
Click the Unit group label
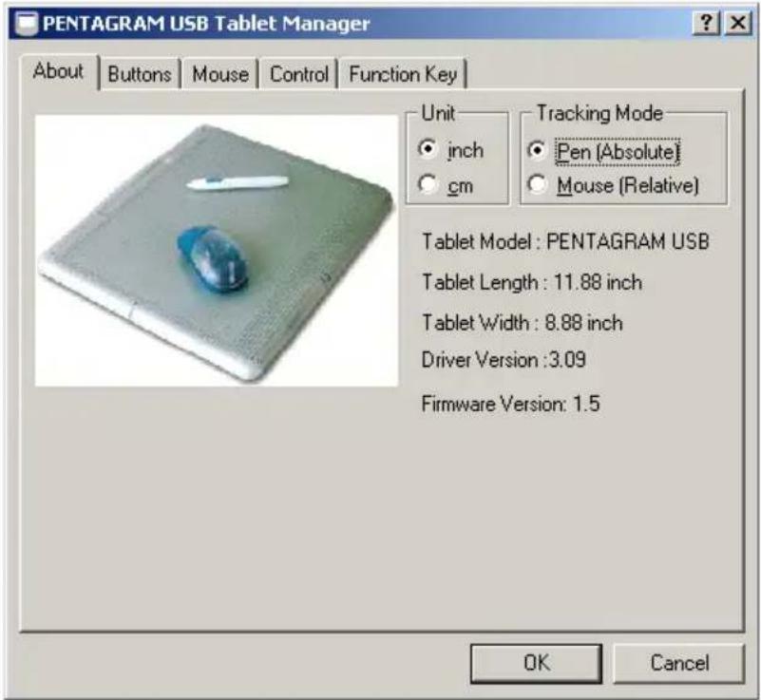pyautogui.click(x=438, y=113)
